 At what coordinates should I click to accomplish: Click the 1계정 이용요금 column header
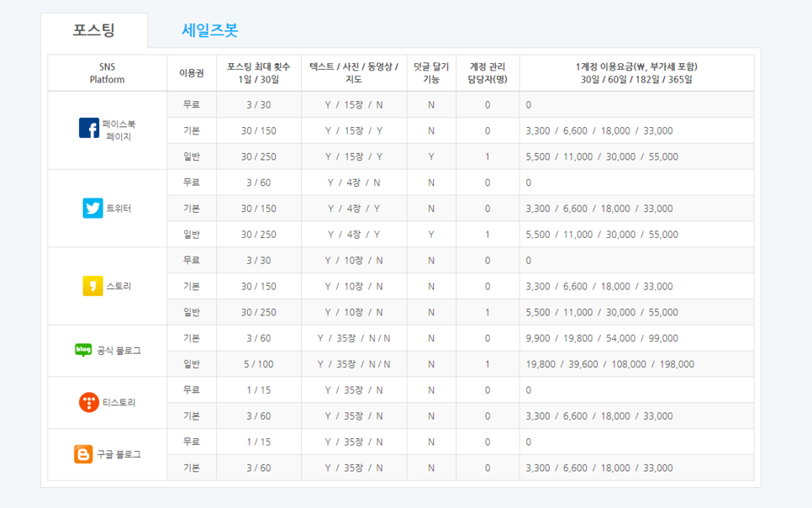click(x=636, y=73)
